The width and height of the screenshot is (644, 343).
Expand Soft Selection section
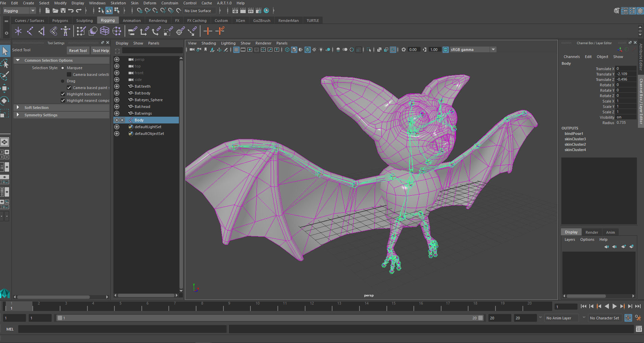click(x=61, y=108)
